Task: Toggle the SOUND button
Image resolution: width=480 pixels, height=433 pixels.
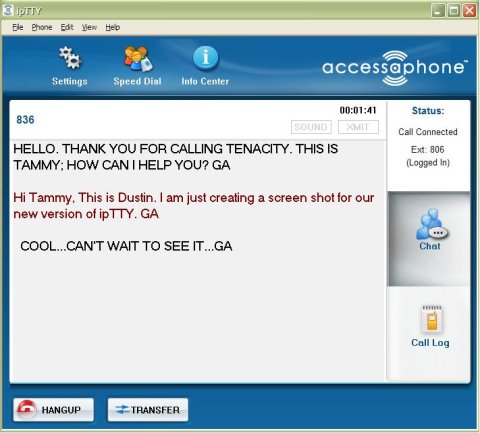Action: (311, 127)
